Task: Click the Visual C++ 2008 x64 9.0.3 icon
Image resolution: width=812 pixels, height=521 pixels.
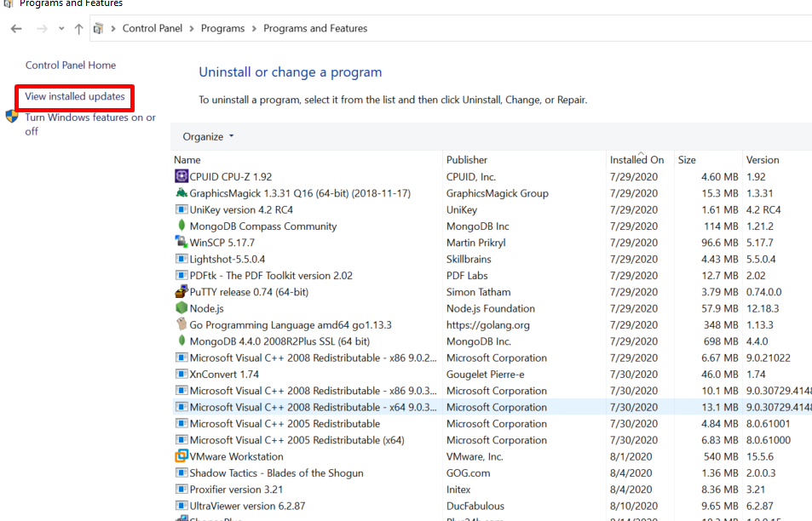Action: (181, 407)
